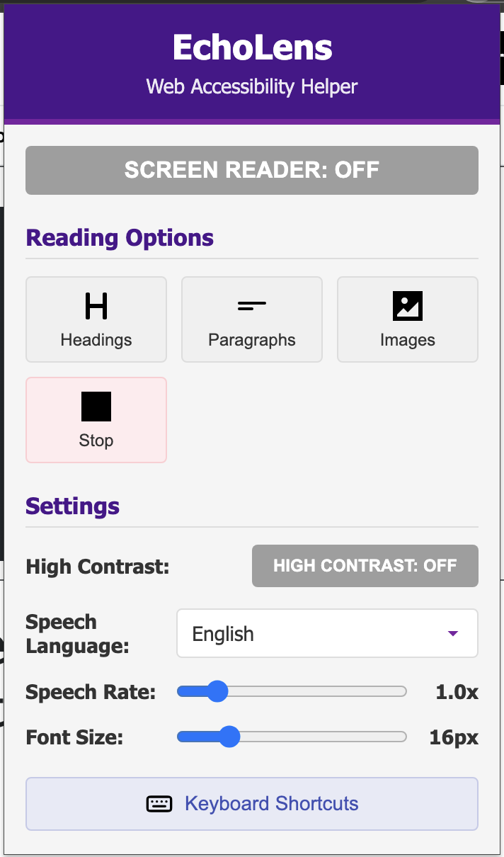Click the keyboard icon beside Keyboard Shortcuts
Image resolution: width=504 pixels, height=857 pixels.
[159, 804]
